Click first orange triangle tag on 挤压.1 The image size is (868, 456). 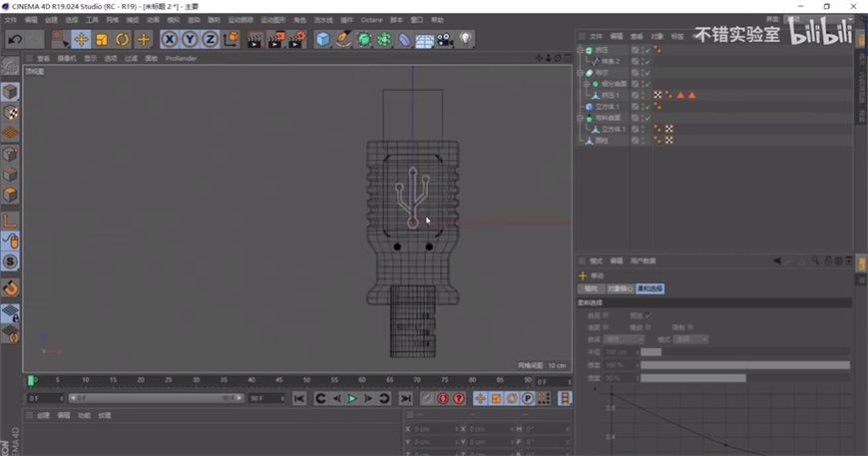[680, 95]
